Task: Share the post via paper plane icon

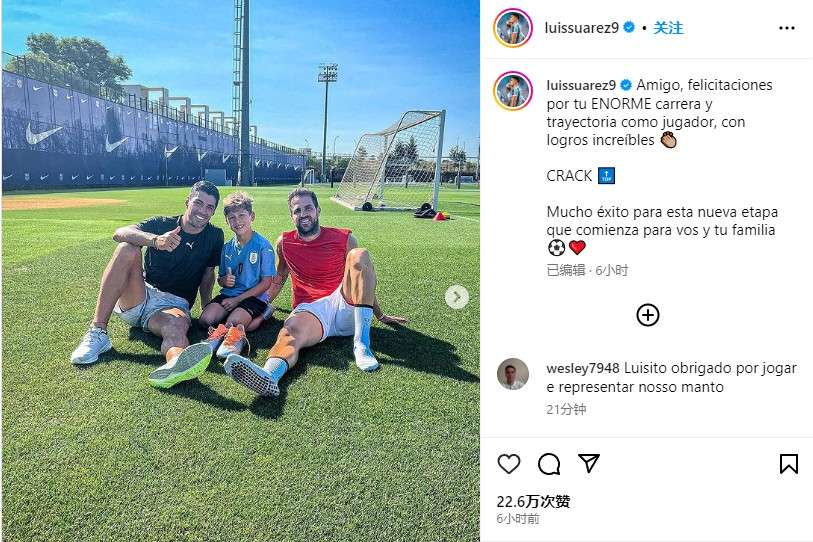Action: coord(589,463)
